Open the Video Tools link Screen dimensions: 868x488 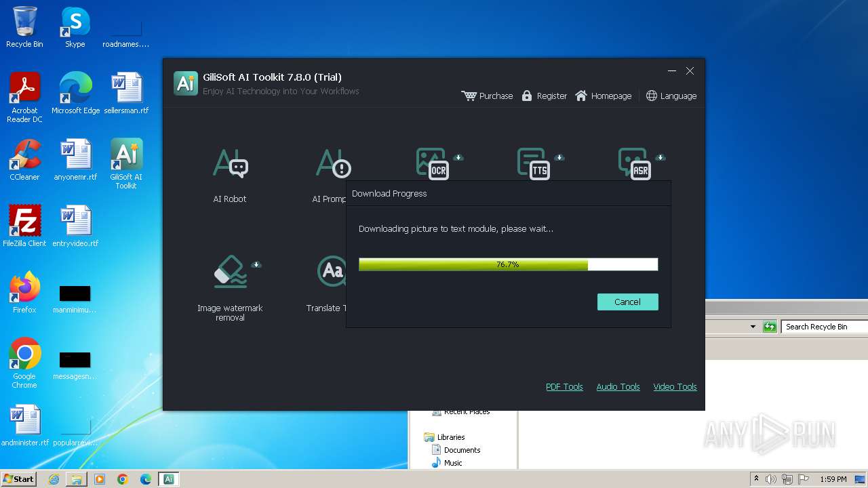675,386
